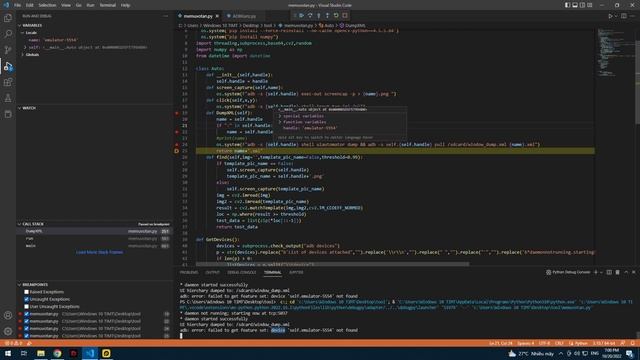Click the editor horizontal scrollbar

(333, 264)
